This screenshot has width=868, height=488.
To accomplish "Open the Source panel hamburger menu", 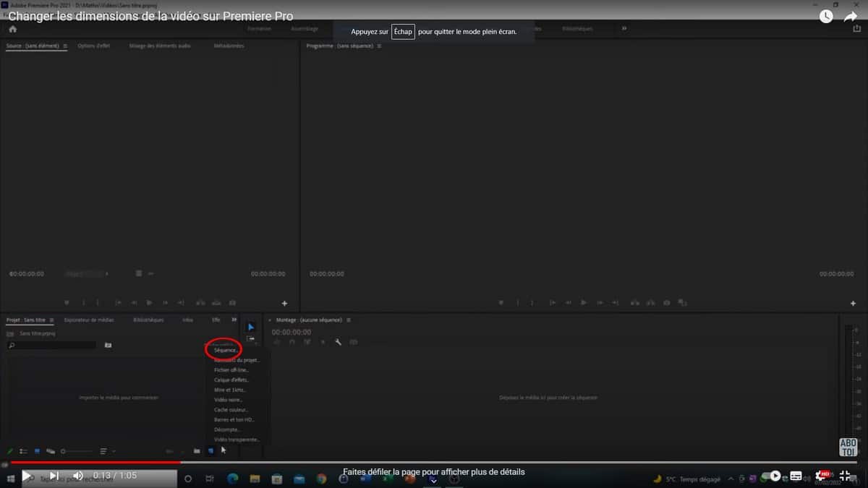I will [65, 46].
